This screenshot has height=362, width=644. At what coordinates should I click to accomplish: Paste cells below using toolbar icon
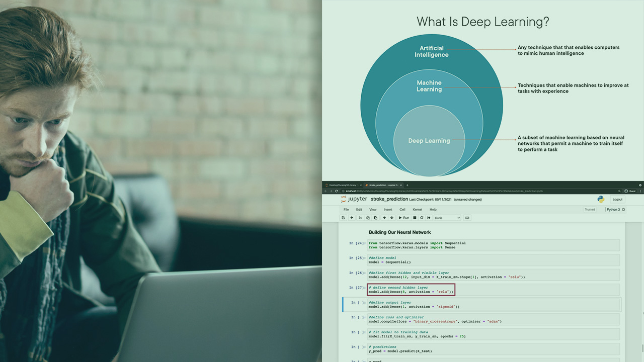click(375, 218)
